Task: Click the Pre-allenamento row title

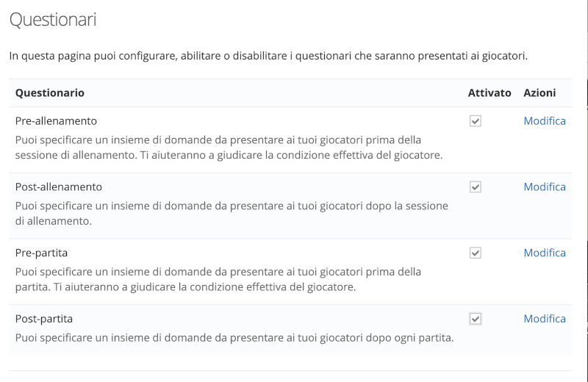Action: (56, 120)
